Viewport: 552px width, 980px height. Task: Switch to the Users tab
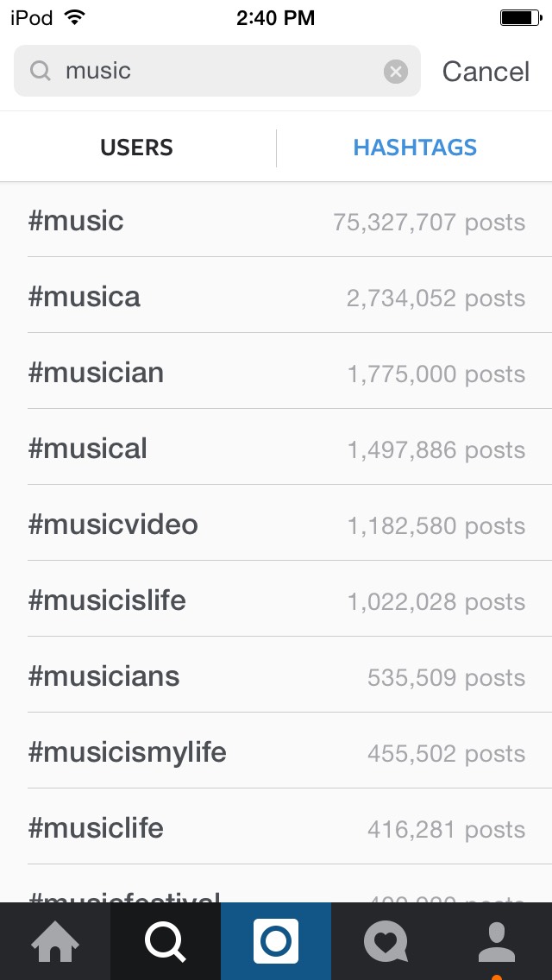click(x=136, y=148)
